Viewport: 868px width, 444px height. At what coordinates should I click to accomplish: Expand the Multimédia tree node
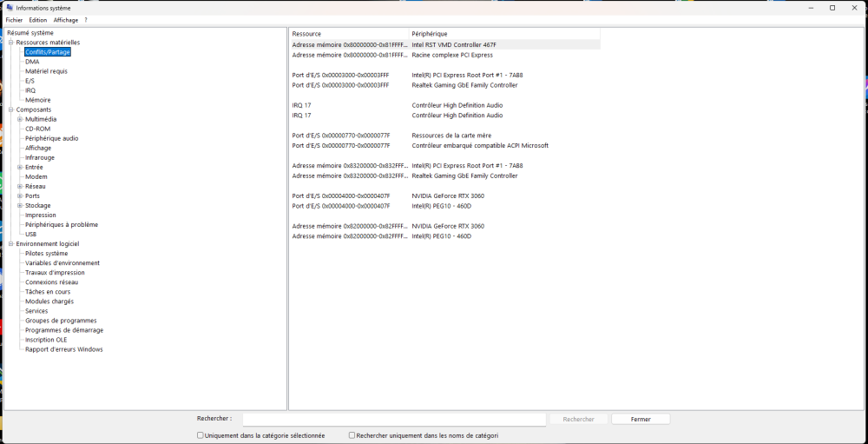click(20, 119)
